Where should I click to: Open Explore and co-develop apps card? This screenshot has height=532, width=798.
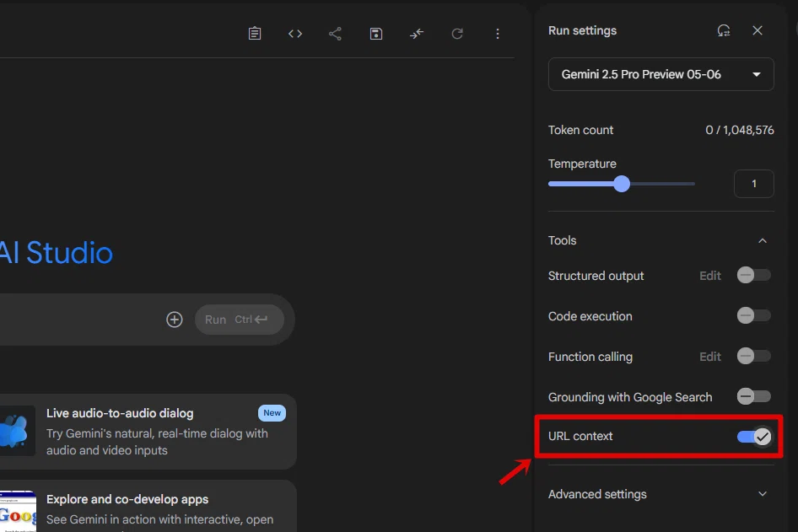(148, 506)
